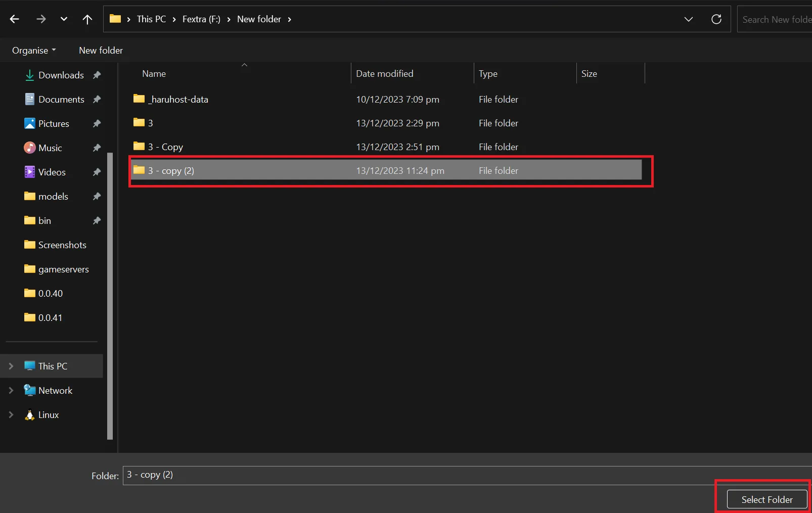Image resolution: width=812 pixels, height=513 pixels.
Task: Click pin icon beside Documents
Action: (x=97, y=100)
